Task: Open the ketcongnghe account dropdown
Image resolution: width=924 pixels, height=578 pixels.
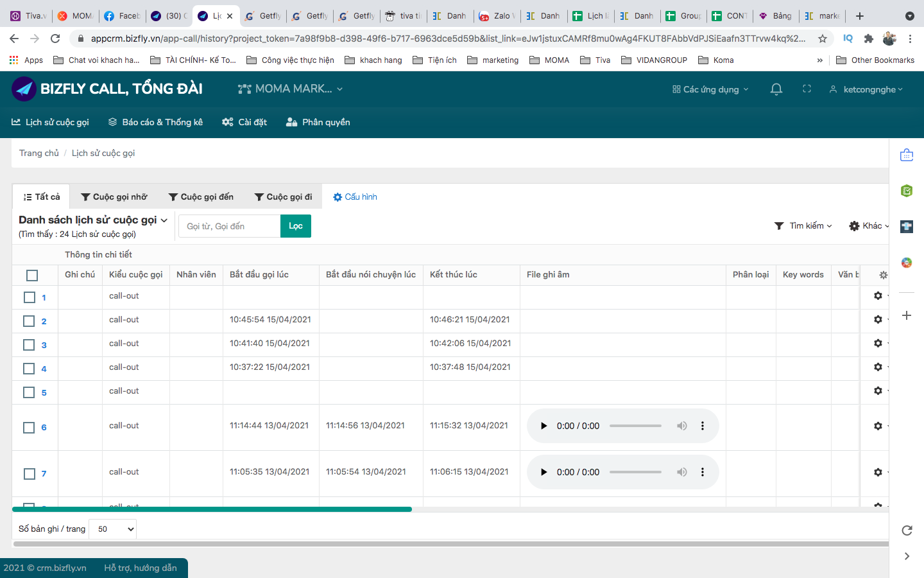Action: tap(866, 89)
